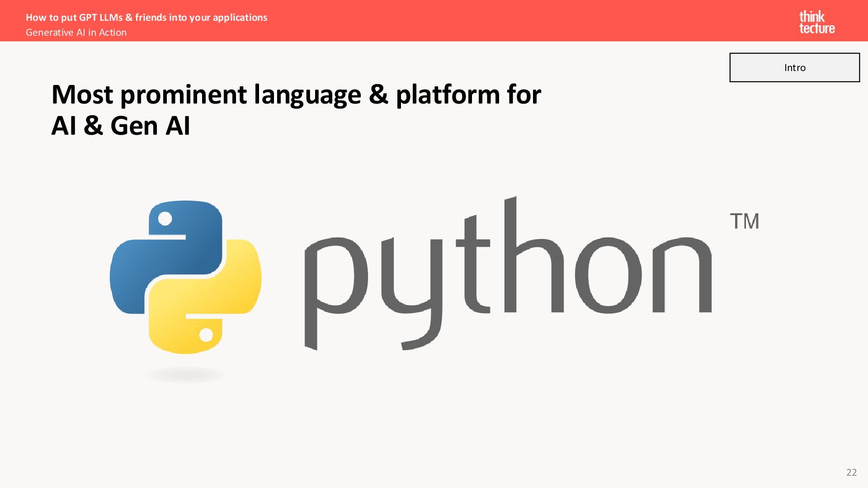Click the subtitle 'Generative AI in Action'
The image size is (868, 488).
(x=76, y=33)
